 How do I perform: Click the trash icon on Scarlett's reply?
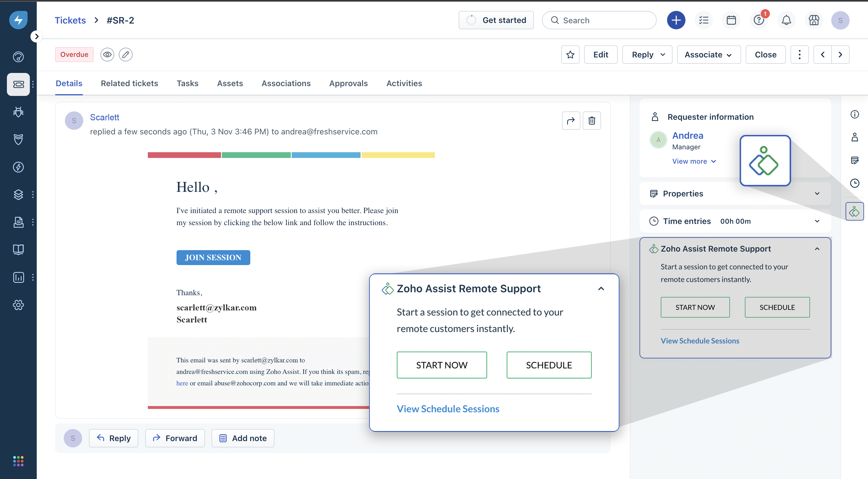pyautogui.click(x=592, y=121)
